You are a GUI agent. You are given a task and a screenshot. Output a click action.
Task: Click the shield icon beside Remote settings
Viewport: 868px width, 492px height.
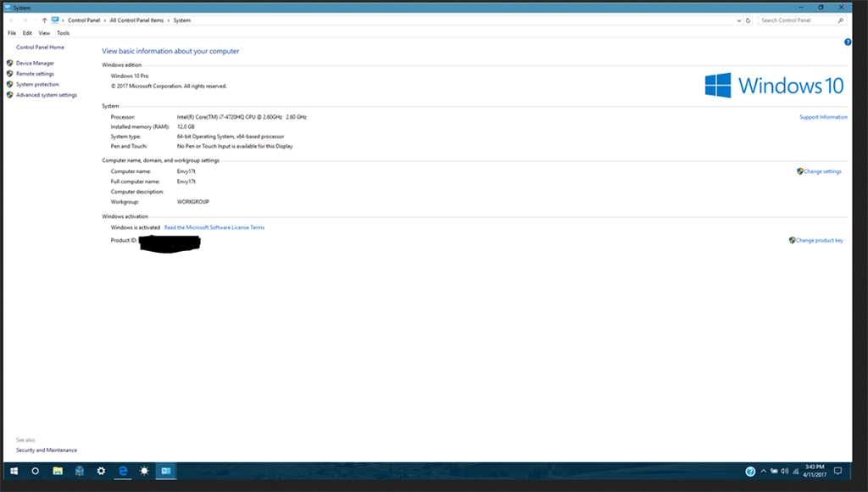pos(9,74)
